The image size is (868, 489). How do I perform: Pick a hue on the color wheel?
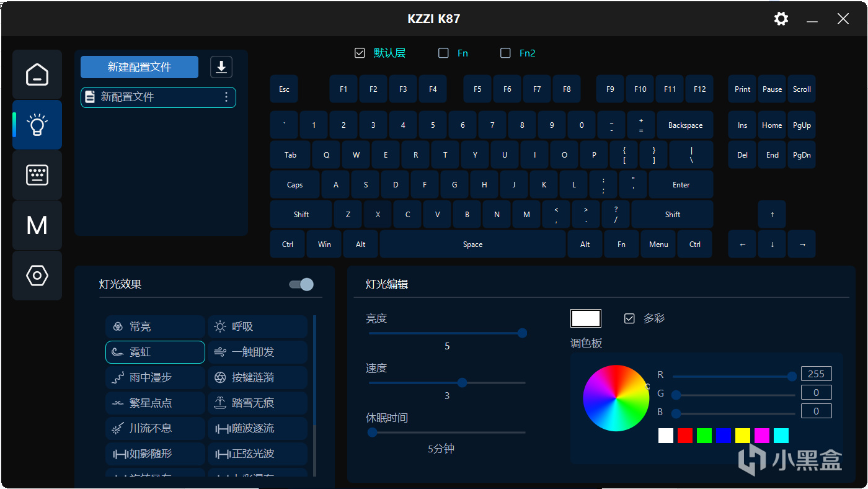[616, 398]
